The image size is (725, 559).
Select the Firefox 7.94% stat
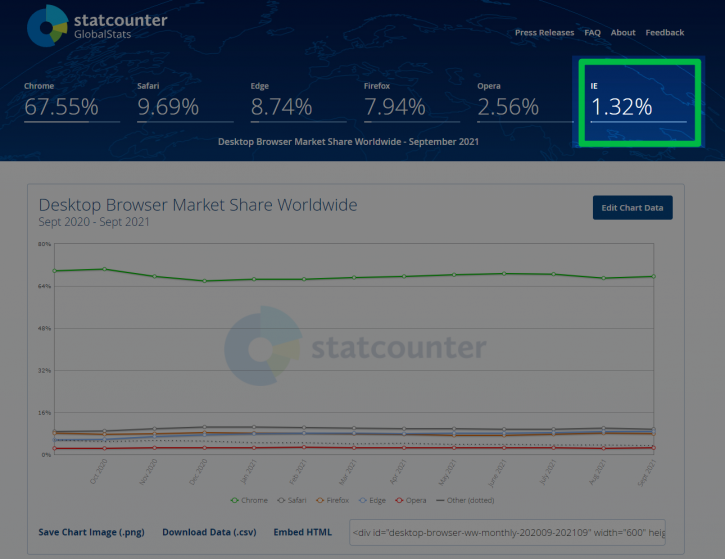(x=412, y=102)
